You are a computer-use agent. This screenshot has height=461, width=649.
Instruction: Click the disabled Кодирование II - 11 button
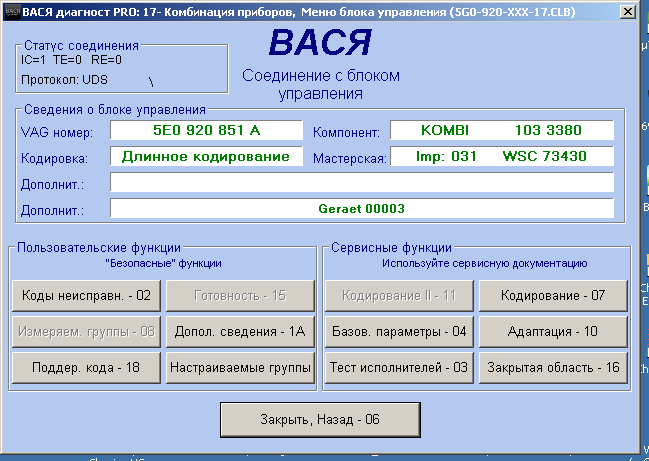pyautogui.click(x=399, y=295)
